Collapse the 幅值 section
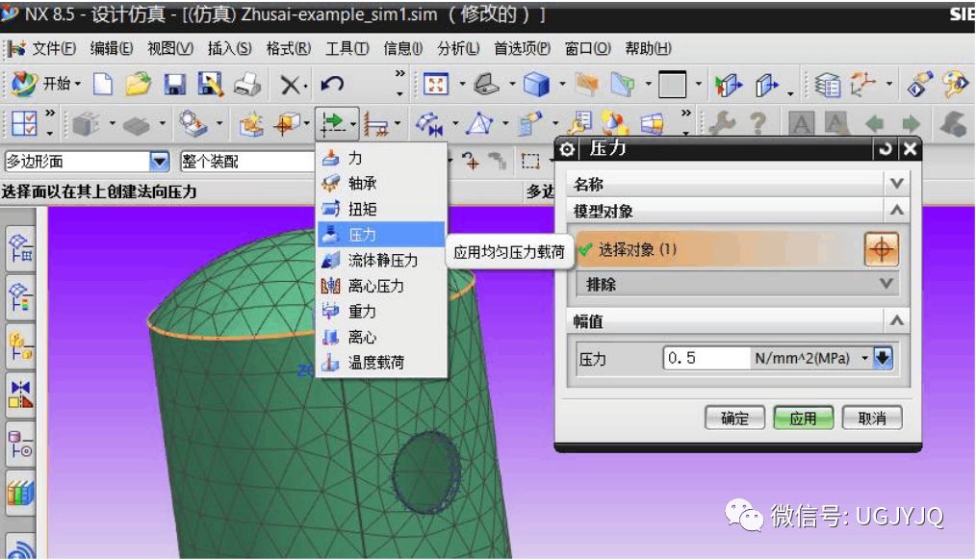This screenshot has width=976, height=560. coord(896,321)
